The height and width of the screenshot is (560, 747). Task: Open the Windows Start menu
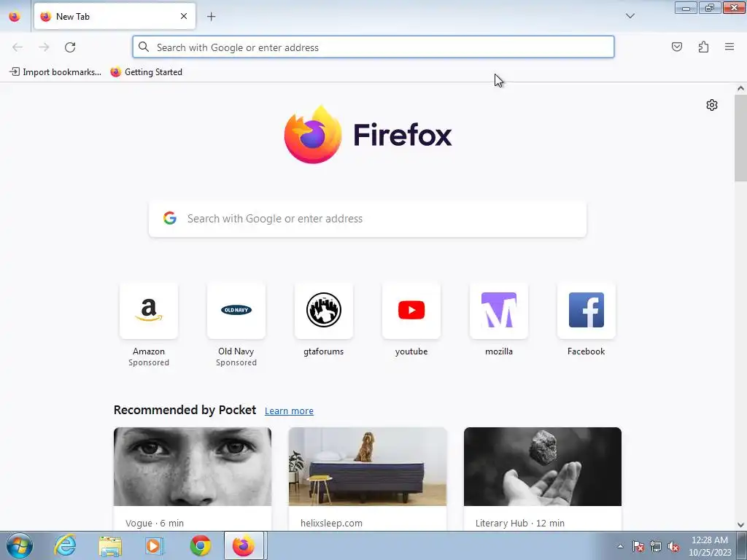20,545
